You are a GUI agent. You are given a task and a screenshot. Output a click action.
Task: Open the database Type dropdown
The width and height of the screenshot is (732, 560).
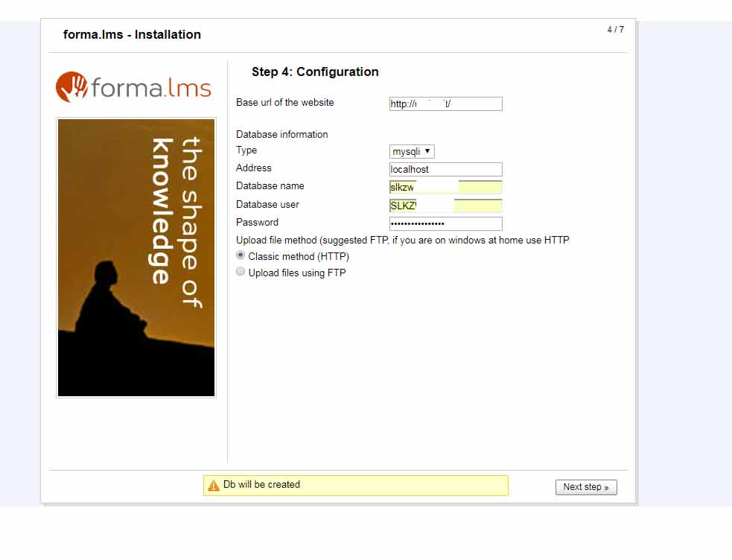pyautogui.click(x=412, y=151)
